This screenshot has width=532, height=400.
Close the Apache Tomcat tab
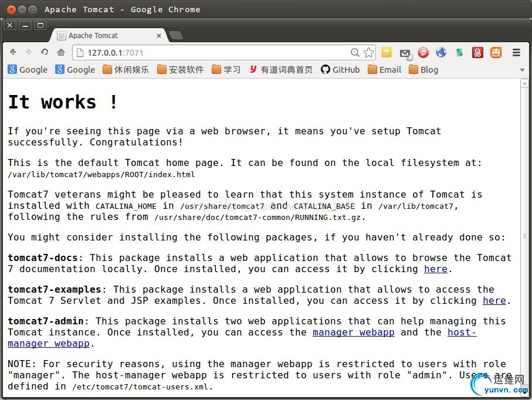click(159, 36)
